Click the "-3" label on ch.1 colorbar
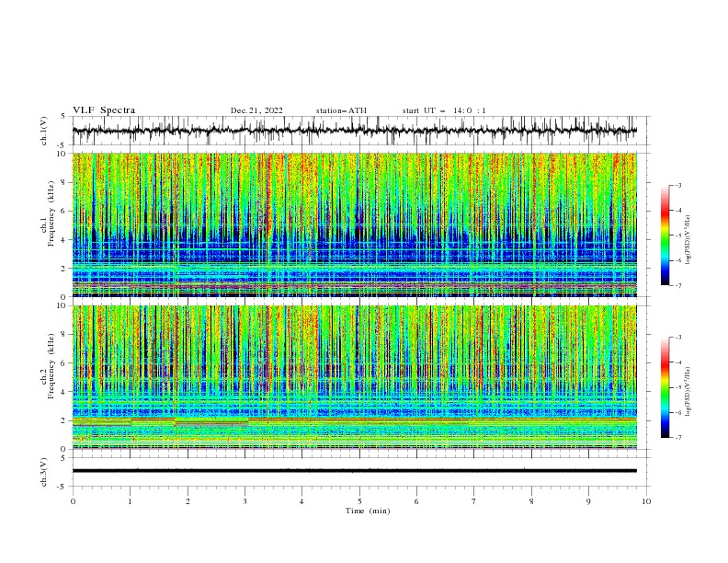Image resolution: width=728 pixels, height=563 pixels. point(677,186)
